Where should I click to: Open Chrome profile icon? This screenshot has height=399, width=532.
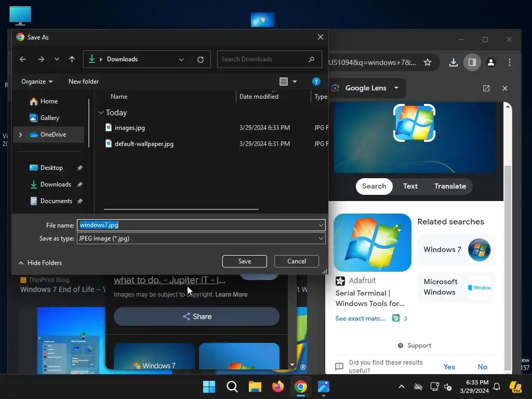point(491,62)
